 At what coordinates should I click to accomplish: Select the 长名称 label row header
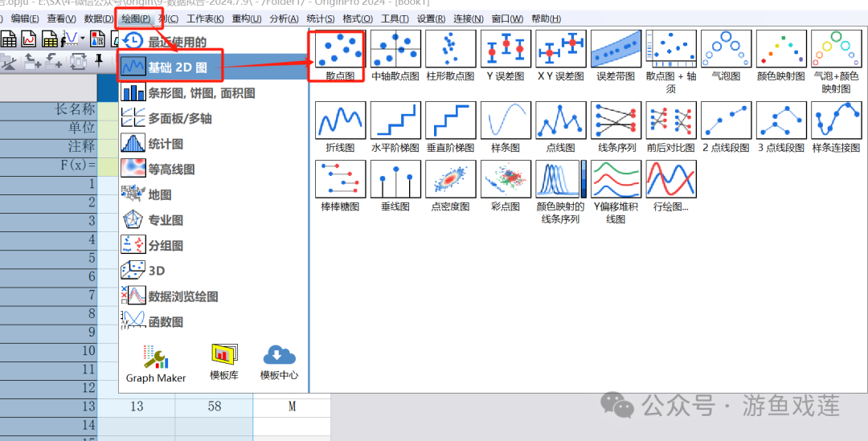(49, 109)
